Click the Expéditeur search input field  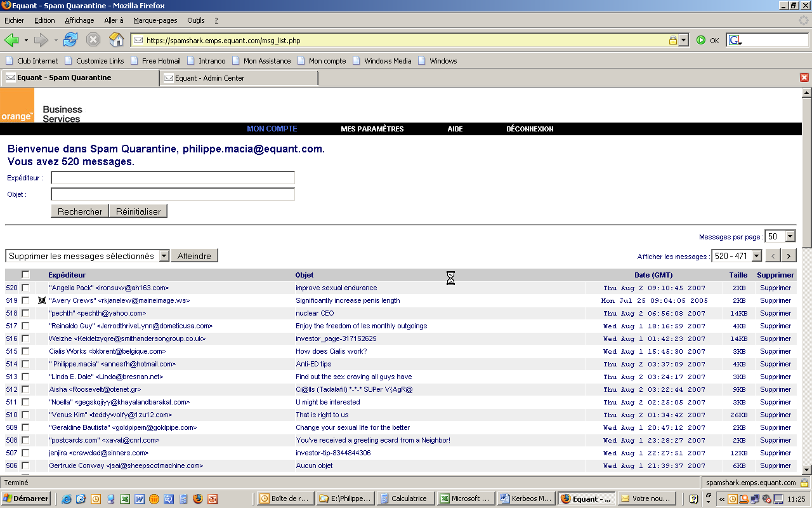point(173,178)
